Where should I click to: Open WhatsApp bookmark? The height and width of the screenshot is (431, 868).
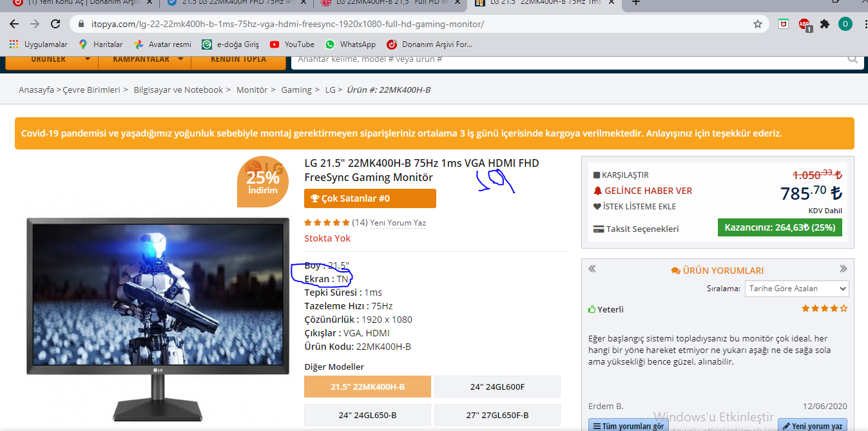pyautogui.click(x=351, y=44)
